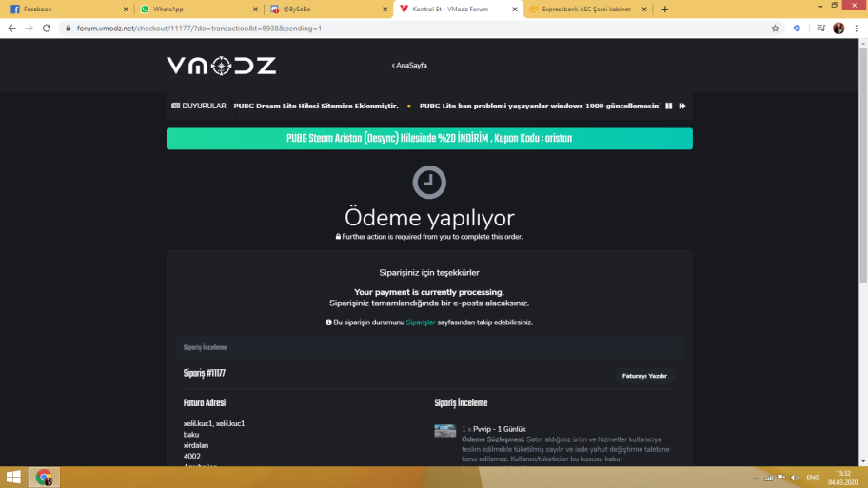Click the clock pending icon
The image size is (868, 488).
coord(429,182)
